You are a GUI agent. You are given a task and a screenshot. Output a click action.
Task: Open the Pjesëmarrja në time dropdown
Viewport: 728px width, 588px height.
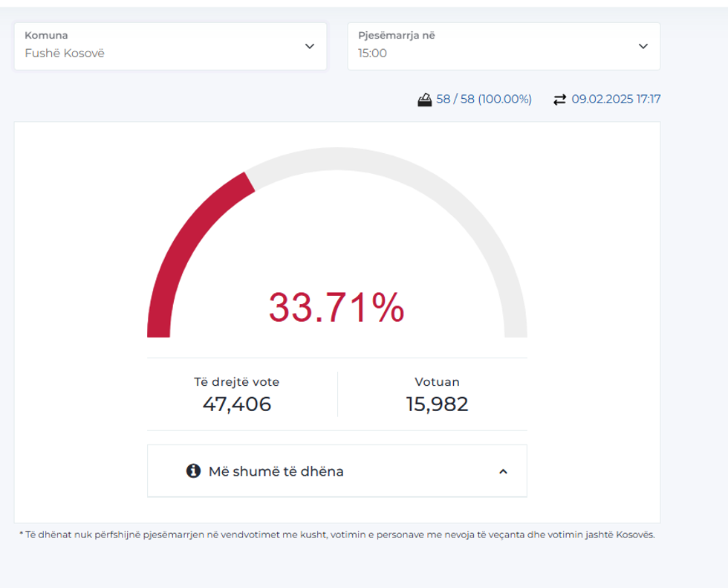click(503, 46)
